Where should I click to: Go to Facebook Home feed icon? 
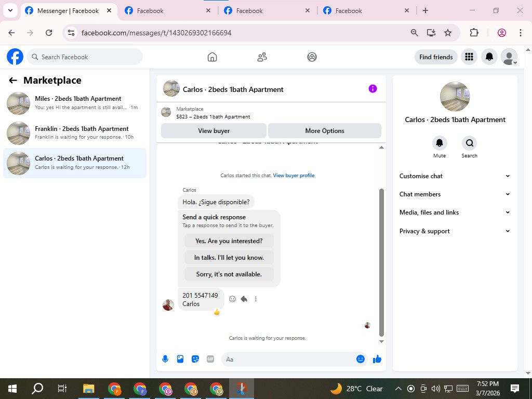[x=212, y=57]
